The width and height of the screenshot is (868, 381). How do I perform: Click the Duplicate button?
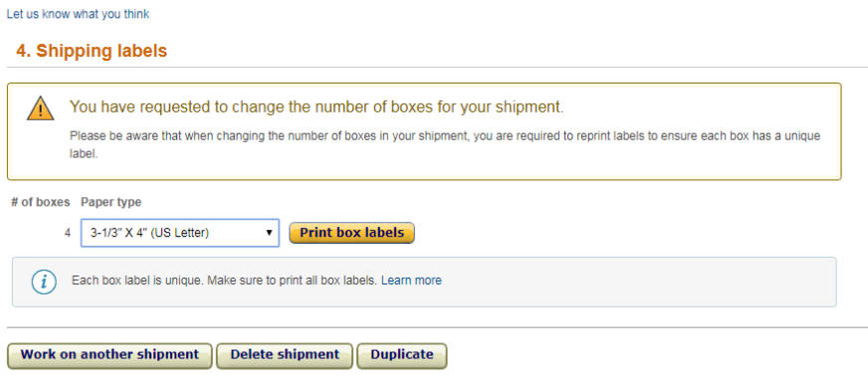[402, 355]
